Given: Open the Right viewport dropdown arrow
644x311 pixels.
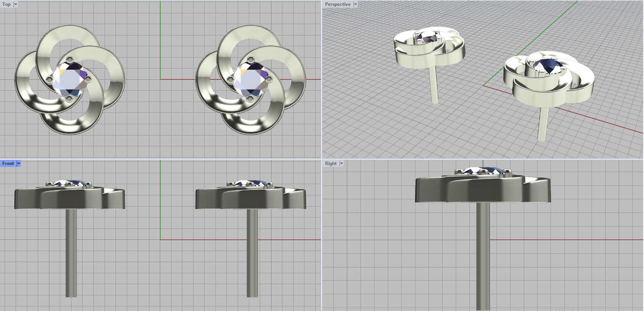Looking at the screenshot, I should 341,164.
